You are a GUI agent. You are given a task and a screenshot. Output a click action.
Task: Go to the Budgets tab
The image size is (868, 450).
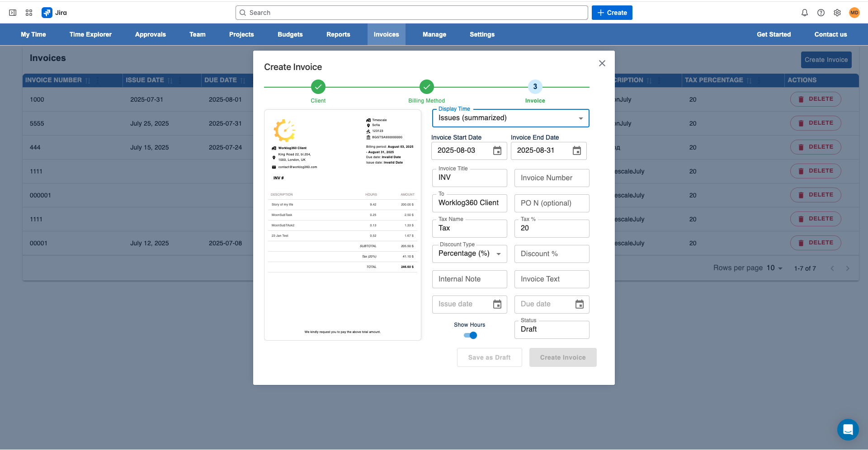(x=290, y=34)
